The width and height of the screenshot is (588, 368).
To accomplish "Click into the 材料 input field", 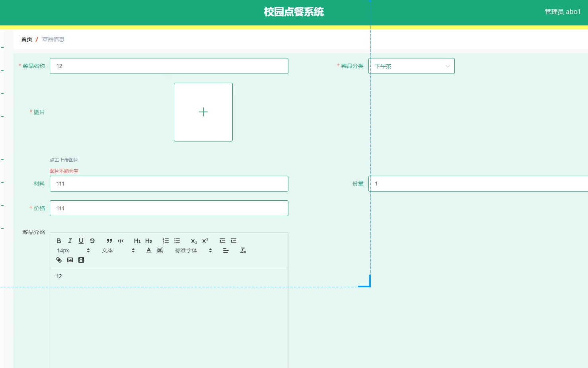I will [169, 184].
